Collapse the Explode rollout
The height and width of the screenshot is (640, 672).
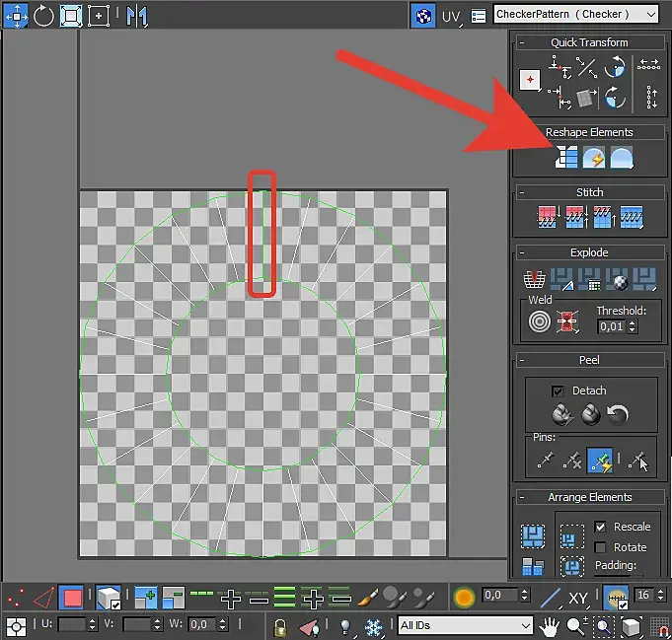point(522,252)
